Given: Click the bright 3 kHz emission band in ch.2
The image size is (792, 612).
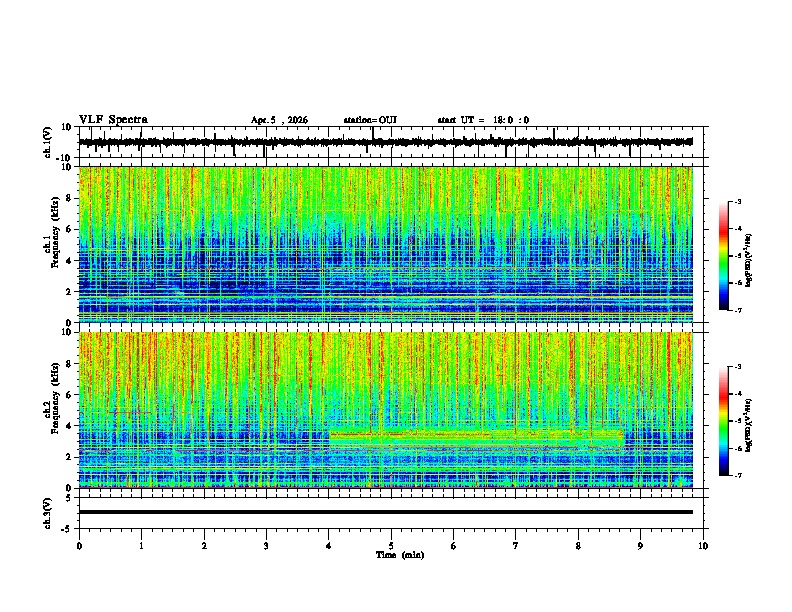Looking at the screenshot, I should [477, 438].
